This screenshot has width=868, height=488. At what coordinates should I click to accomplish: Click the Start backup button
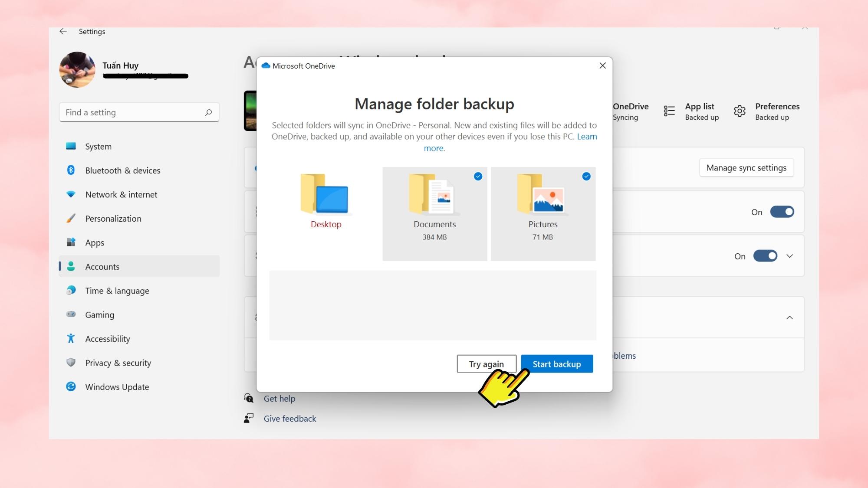[557, 364]
